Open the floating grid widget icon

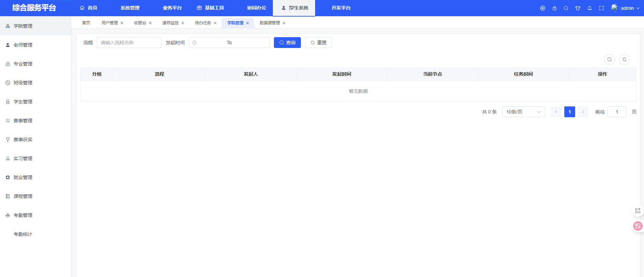pos(638,211)
